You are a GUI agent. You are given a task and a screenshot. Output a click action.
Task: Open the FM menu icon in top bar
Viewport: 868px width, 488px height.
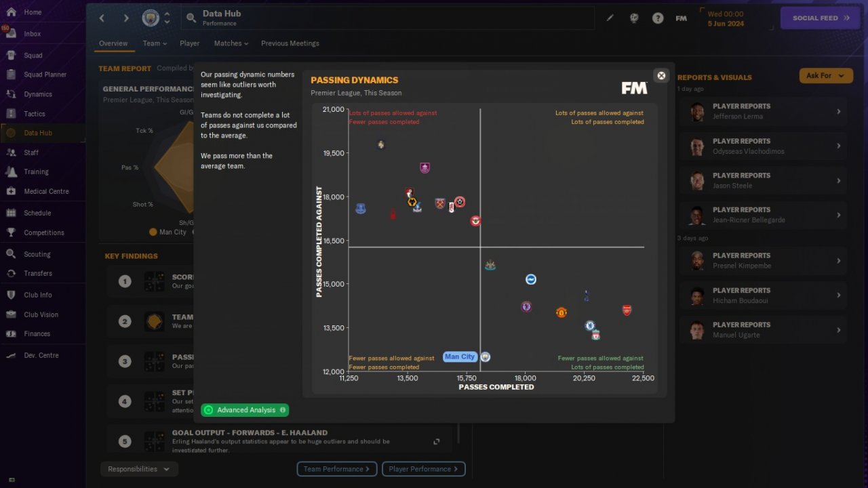[x=682, y=18]
